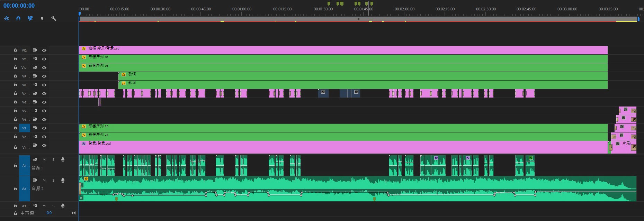Click the fx badge on 歌词 clip in V9
The width and height of the screenshot is (644, 221).
(124, 74)
